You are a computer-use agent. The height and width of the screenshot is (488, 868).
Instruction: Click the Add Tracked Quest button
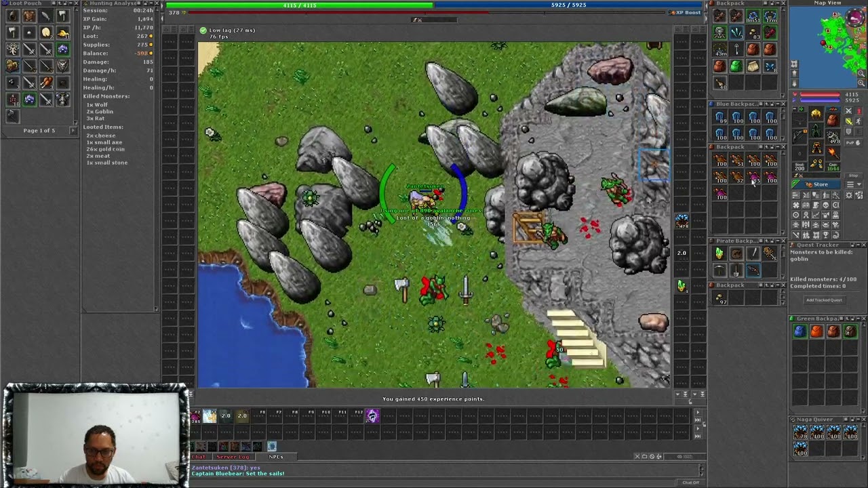(824, 300)
